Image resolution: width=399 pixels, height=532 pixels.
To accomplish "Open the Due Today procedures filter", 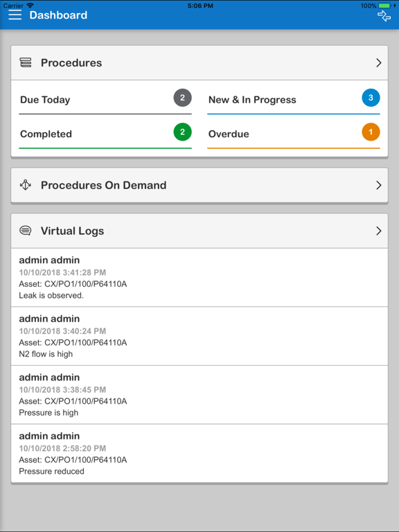I will [105, 100].
